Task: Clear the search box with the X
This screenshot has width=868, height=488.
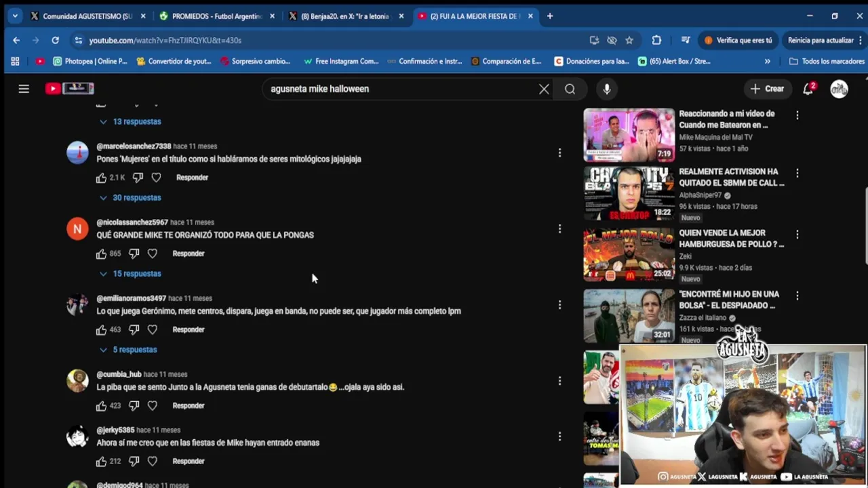Action: (544, 89)
